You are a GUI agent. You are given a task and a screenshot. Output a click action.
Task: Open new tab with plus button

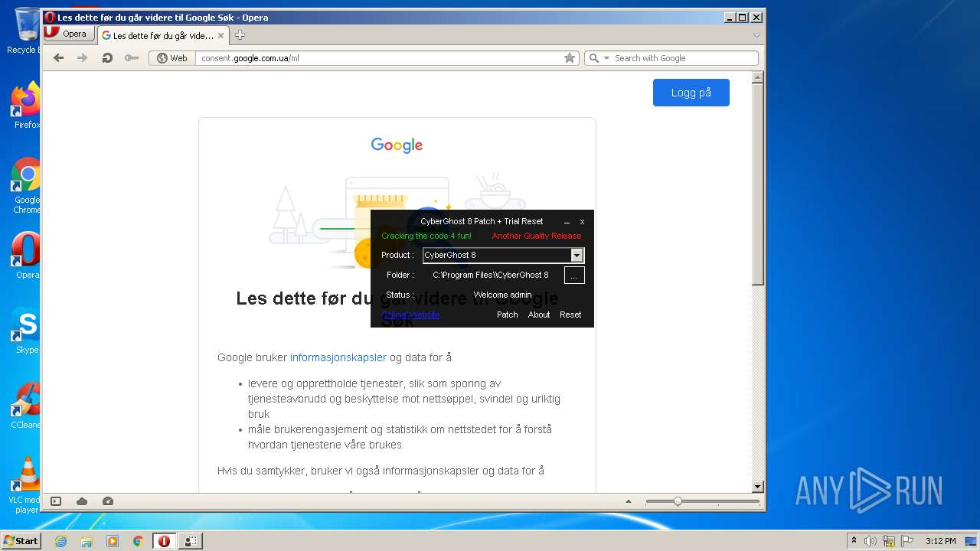(240, 35)
